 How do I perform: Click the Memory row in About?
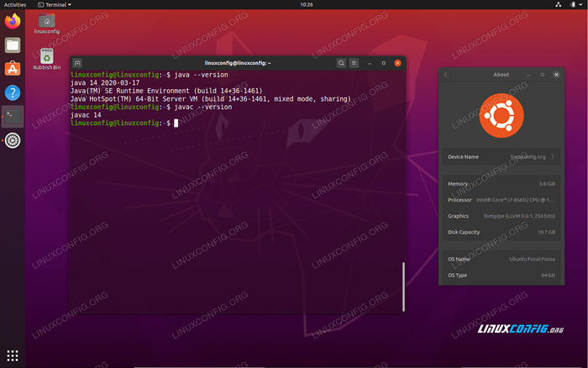coord(501,184)
